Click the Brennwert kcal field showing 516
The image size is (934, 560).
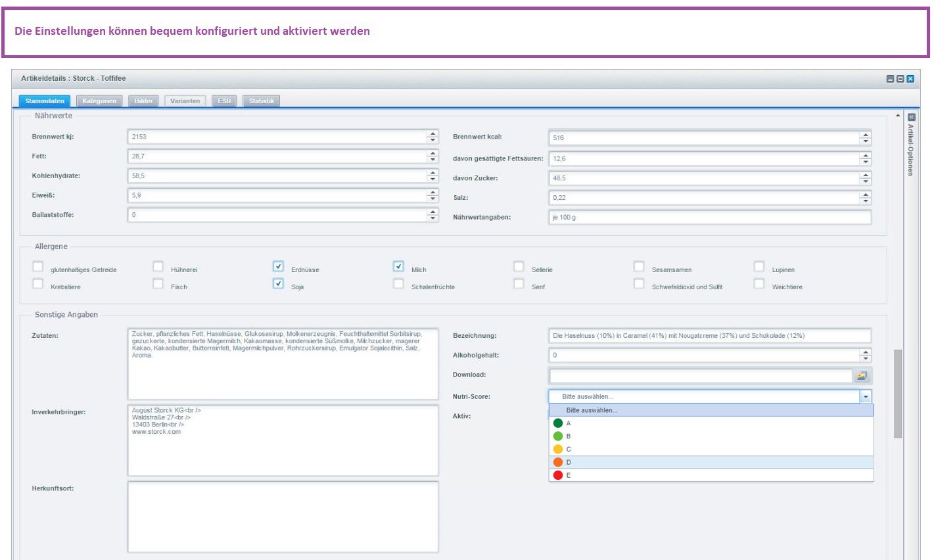coord(704,138)
